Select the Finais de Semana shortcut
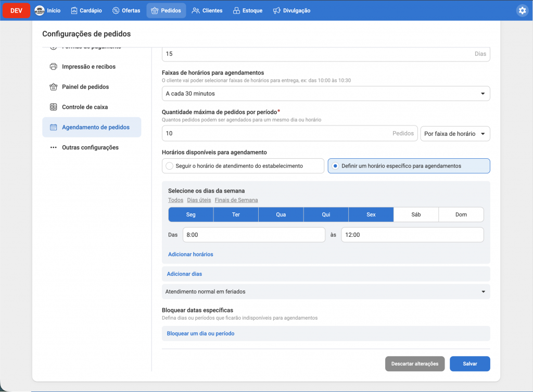The height and width of the screenshot is (392, 533). 236,199
